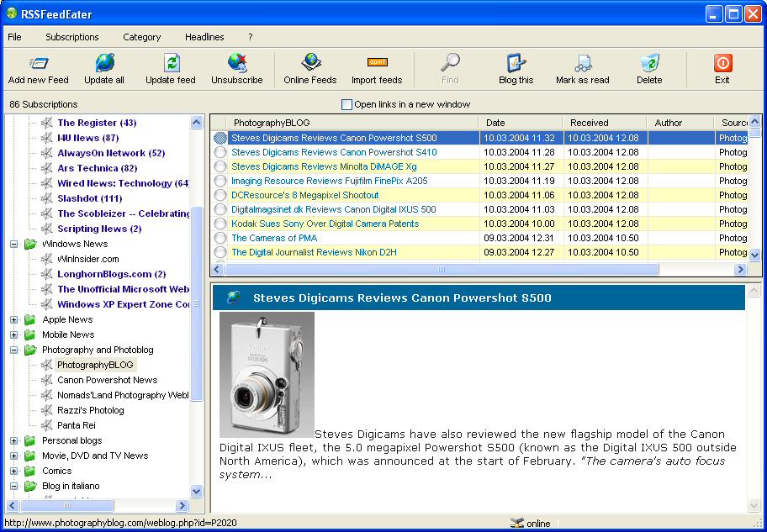Open the Online Feeds icon
Image resolution: width=767 pixels, height=532 pixels.
coord(310,63)
